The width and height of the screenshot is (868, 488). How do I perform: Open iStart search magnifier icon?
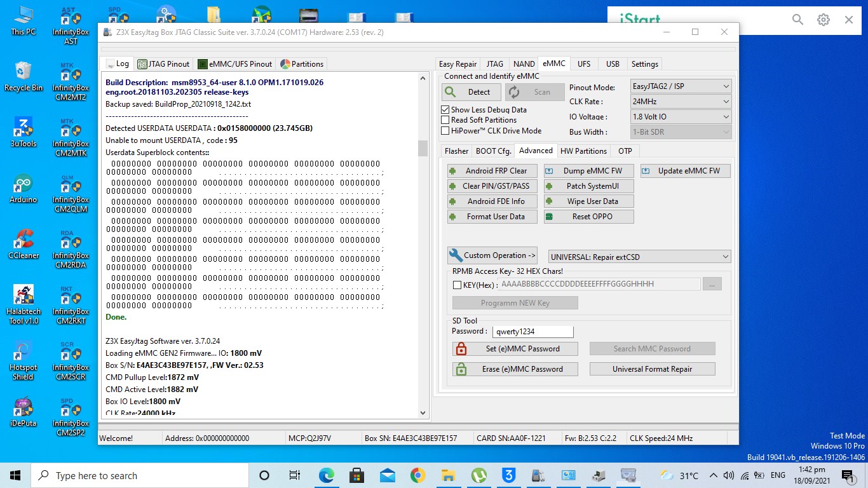coord(797,20)
